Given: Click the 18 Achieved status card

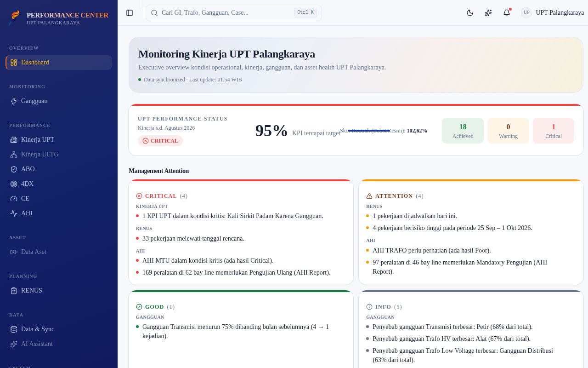Looking at the screenshot, I should coord(463,131).
